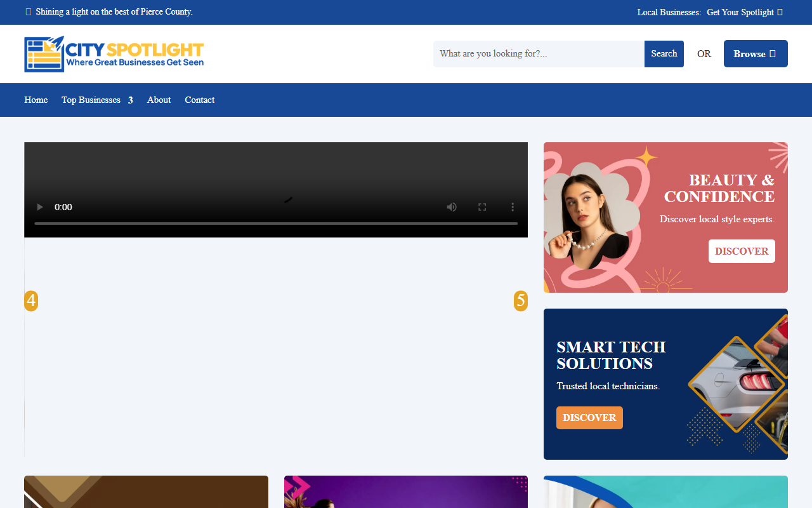Click the City Spotlight logo
812x508 pixels.
[114, 54]
